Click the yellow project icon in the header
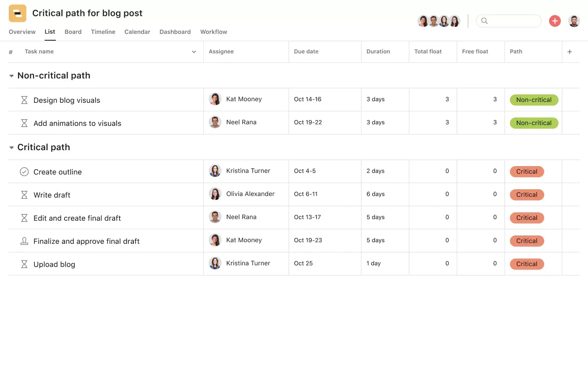Image resolution: width=588 pixels, height=392 pixels. (17, 13)
